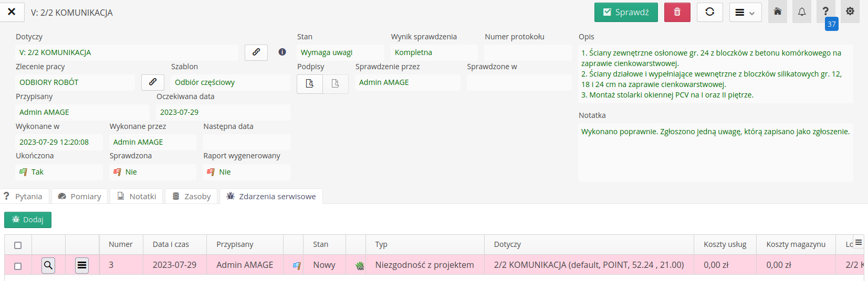Click link icon next to Dotyczy field
868x281 pixels.
(256, 52)
